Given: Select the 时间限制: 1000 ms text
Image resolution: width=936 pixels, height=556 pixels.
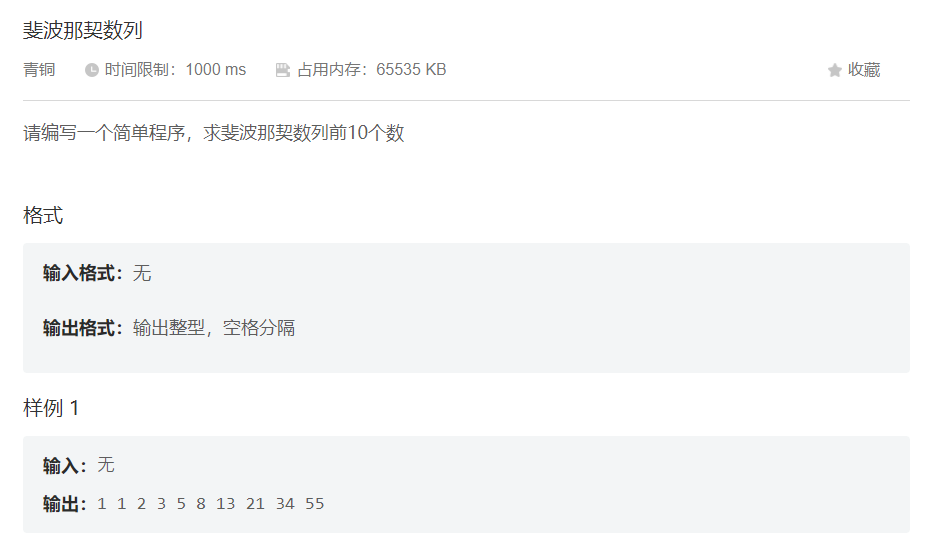Looking at the screenshot, I should pos(175,70).
